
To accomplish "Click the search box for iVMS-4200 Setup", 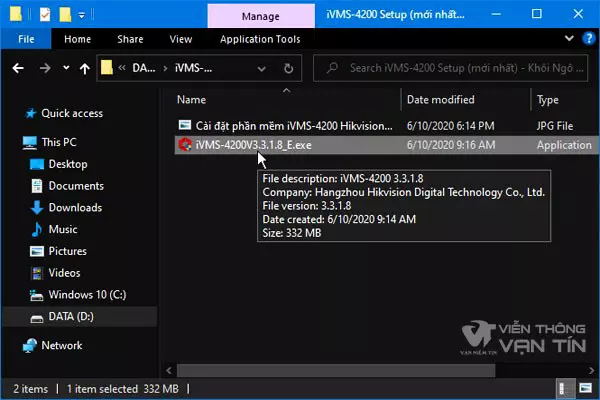I will coord(450,68).
